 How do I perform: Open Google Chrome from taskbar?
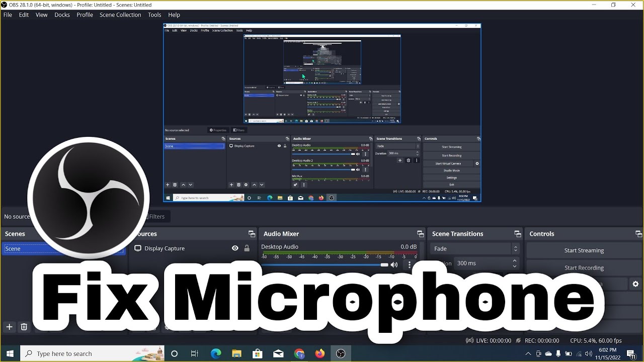point(299,353)
